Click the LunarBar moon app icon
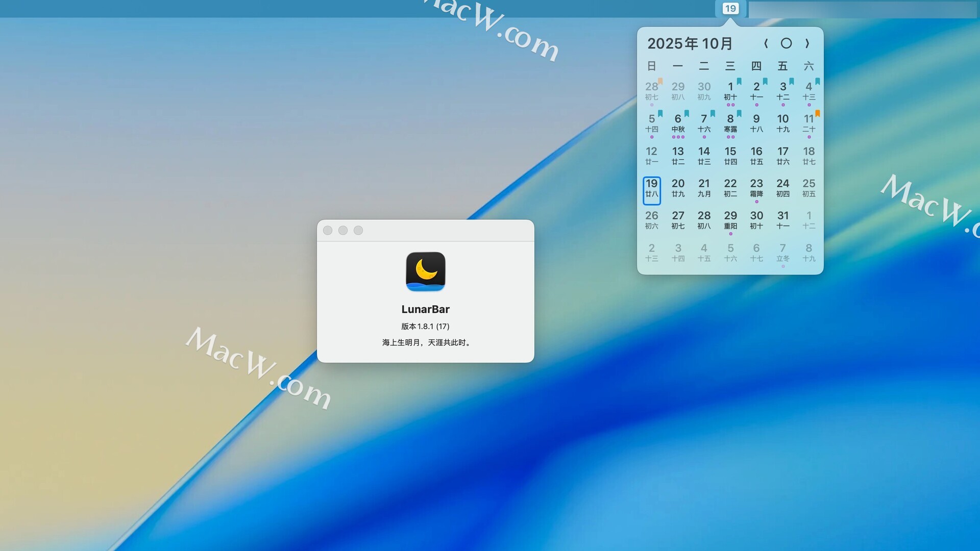Screen dimensions: 980x551 [x=425, y=271]
